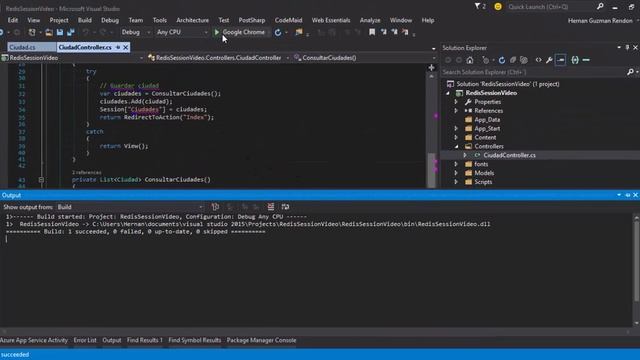Select the App_Data folder
Image resolution: width=640 pixels, height=360 pixels.
pyautogui.click(x=487, y=120)
